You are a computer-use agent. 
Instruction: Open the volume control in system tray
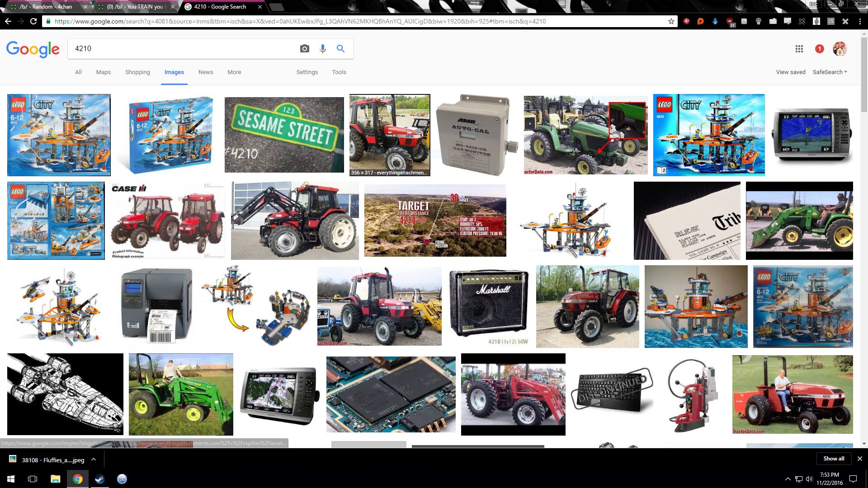(809, 479)
